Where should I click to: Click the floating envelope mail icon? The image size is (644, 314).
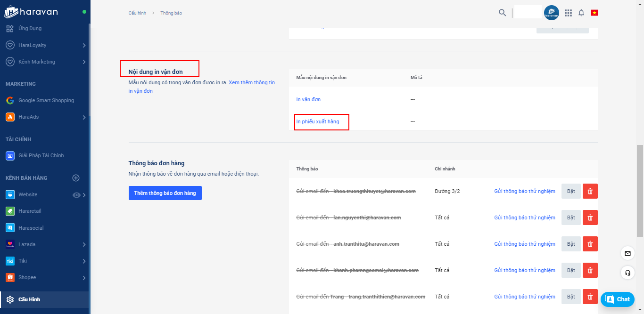point(627,253)
